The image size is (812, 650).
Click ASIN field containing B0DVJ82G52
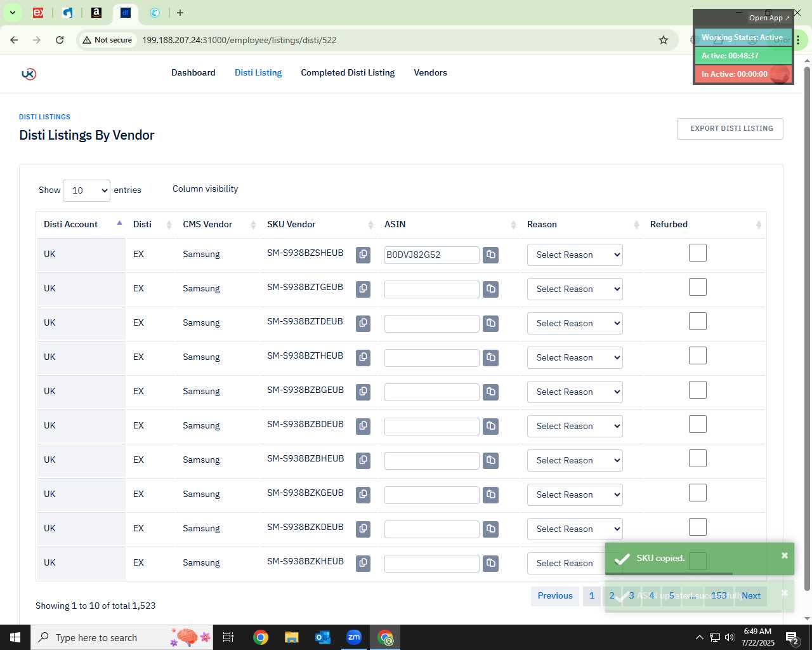pyautogui.click(x=432, y=255)
